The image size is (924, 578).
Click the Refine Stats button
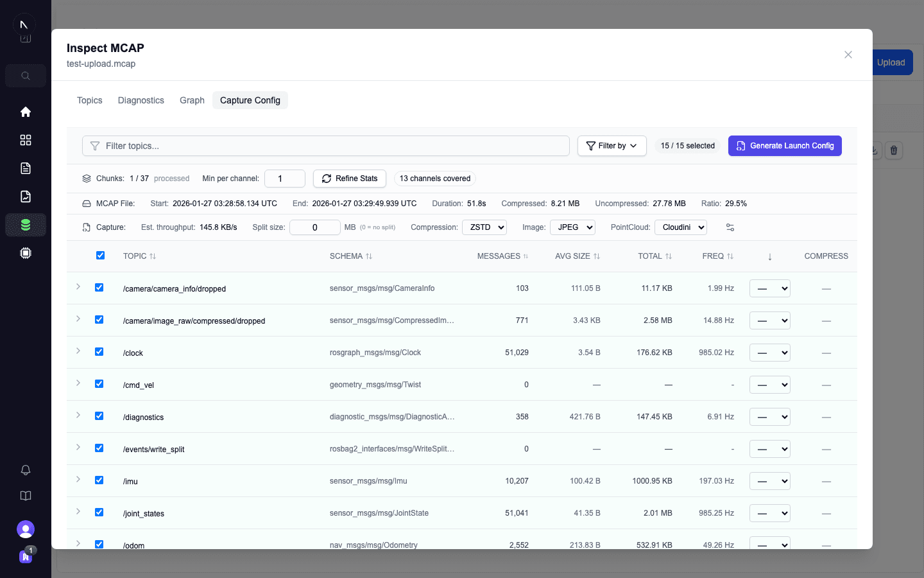[350, 179]
